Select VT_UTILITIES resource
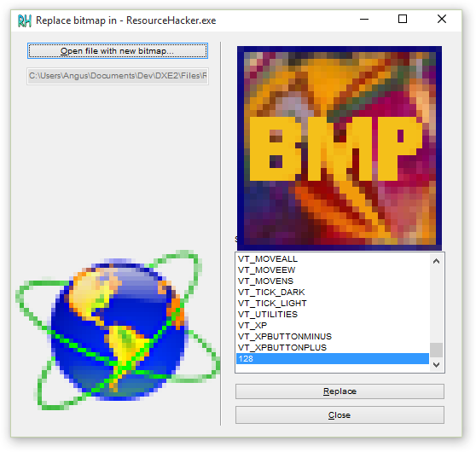 [x=333, y=314]
